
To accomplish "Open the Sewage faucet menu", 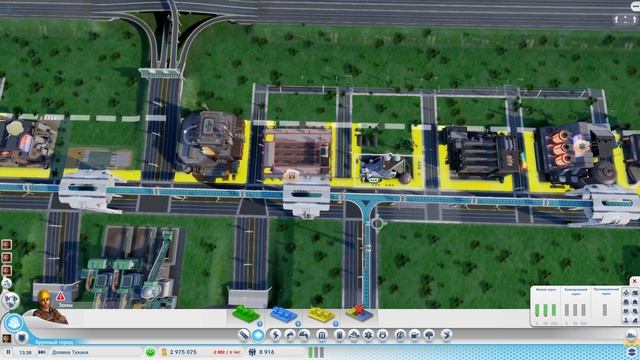I will [x=304, y=336].
